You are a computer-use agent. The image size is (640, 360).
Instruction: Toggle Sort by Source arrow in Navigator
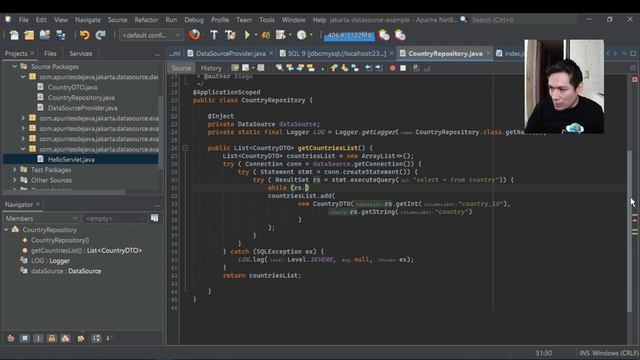click(x=108, y=338)
